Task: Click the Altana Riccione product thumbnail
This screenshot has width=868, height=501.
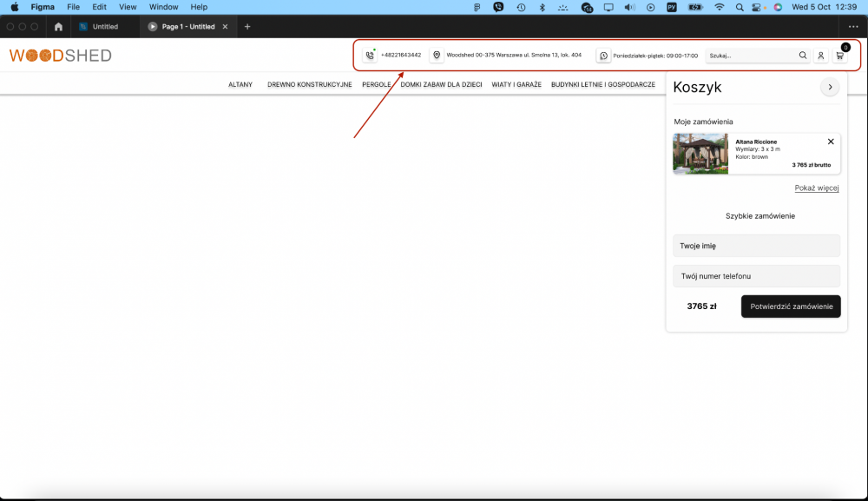Action: click(700, 154)
